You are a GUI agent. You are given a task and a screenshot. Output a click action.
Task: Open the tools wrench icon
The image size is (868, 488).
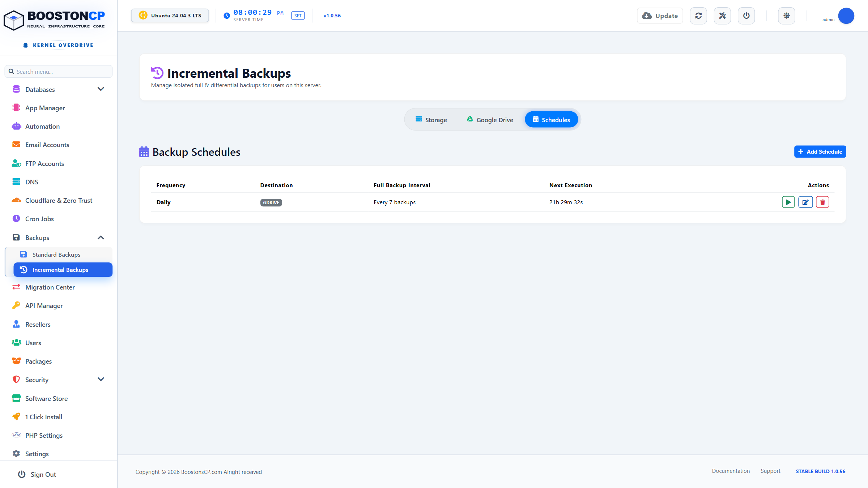[722, 16]
